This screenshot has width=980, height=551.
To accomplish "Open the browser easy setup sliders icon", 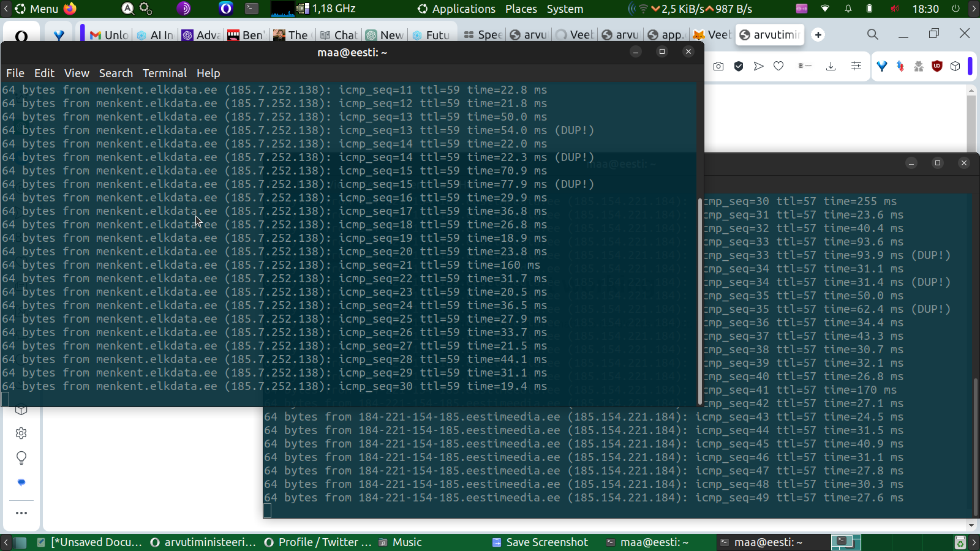I will coord(856,66).
